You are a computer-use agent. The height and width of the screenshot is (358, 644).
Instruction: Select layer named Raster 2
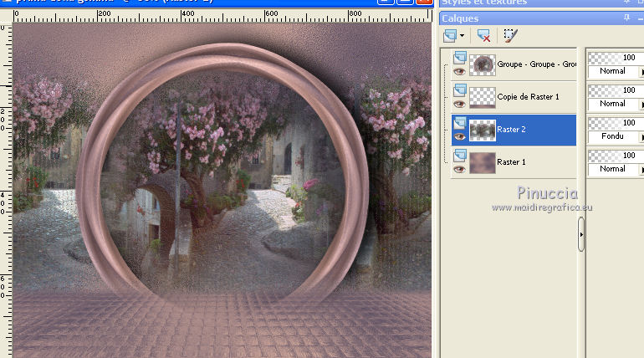(x=511, y=130)
